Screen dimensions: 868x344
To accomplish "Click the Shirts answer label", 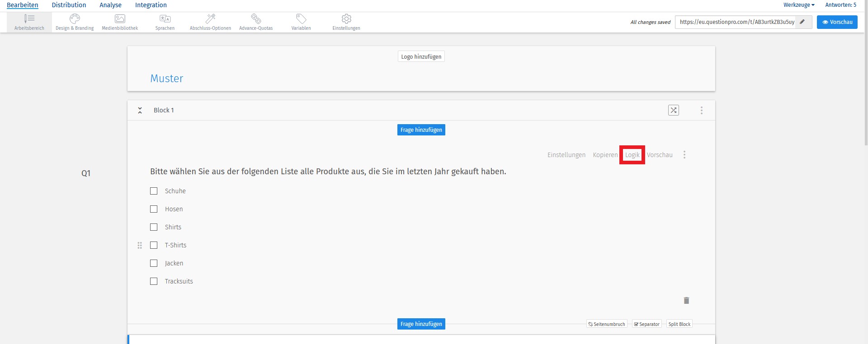I will pyautogui.click(x=173, y=227).
